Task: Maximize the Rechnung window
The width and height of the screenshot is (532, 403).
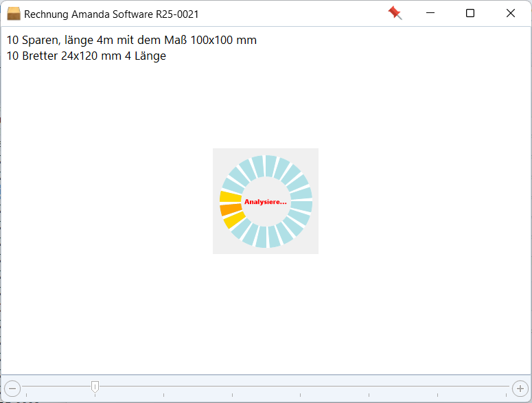Action: (x=470, y=13)
